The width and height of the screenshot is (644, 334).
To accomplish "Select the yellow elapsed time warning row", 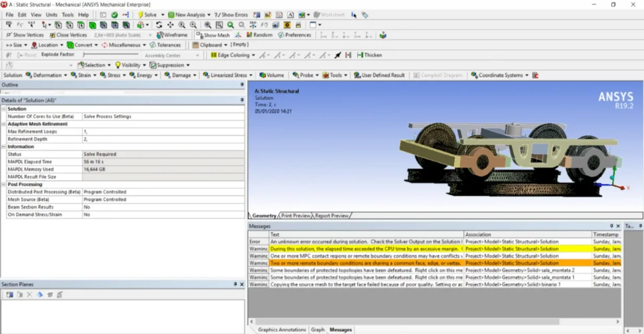I will pos(434,249).
